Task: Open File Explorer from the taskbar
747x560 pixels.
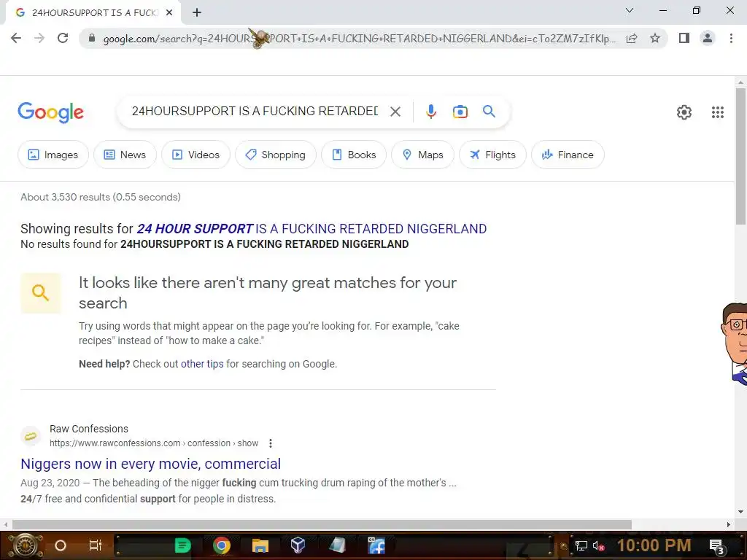Action: 260,545
